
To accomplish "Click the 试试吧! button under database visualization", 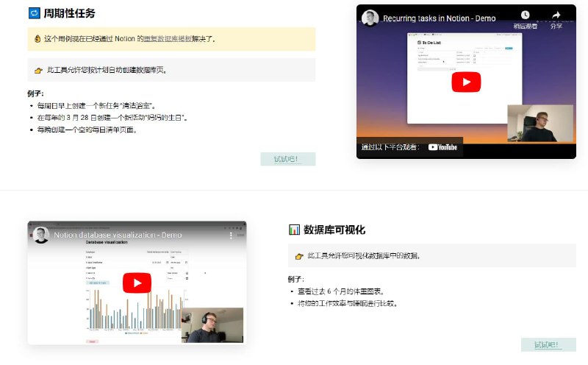I will [x=548, y=344].
